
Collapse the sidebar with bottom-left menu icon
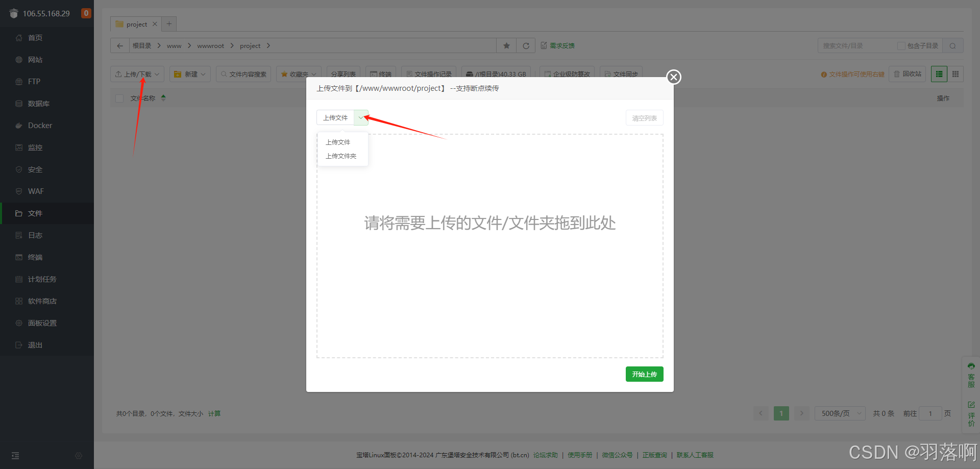pyautogui.click(x=15, y=456)
